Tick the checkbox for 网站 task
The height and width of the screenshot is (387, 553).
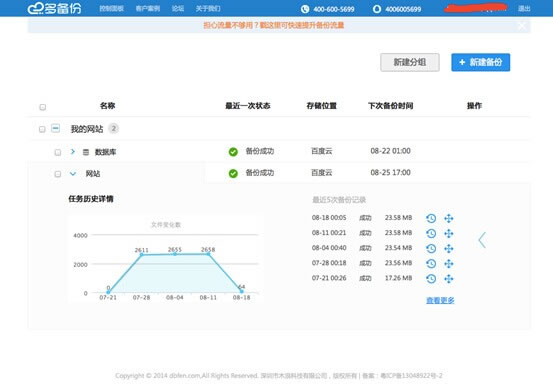tap(58, 174)
